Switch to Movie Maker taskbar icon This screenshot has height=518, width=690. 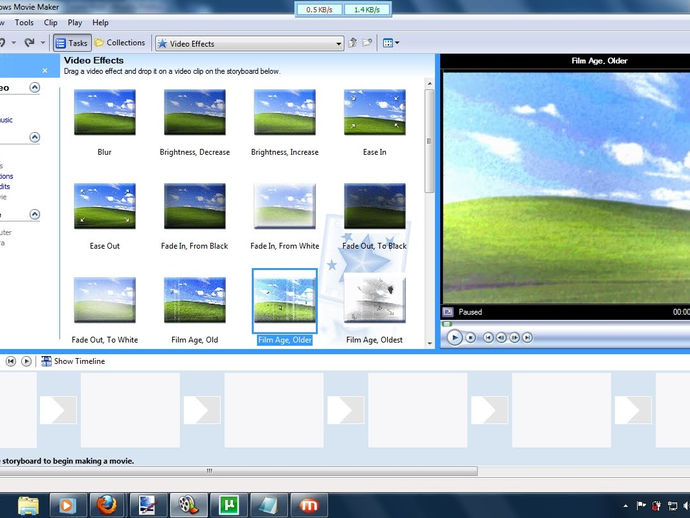pos(188,505)
